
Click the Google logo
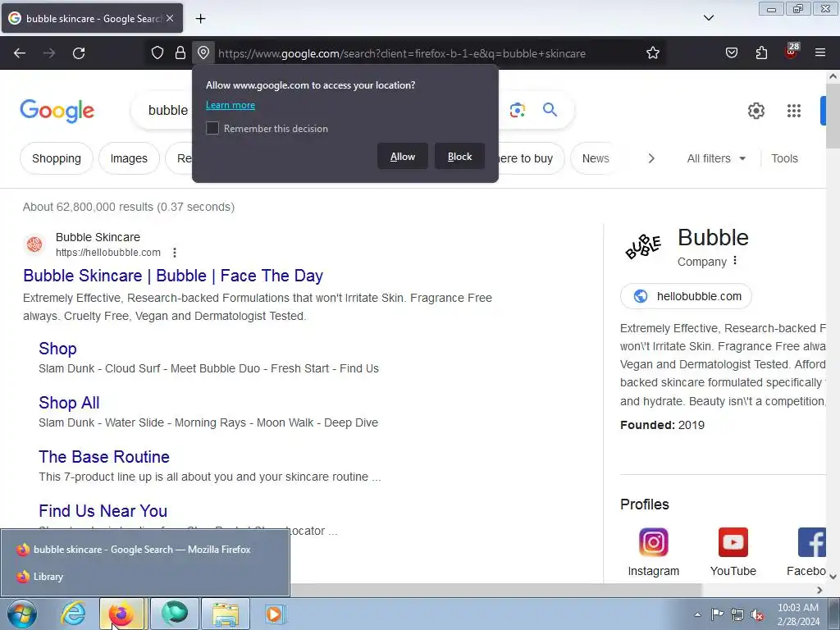[x=57, y=111]
